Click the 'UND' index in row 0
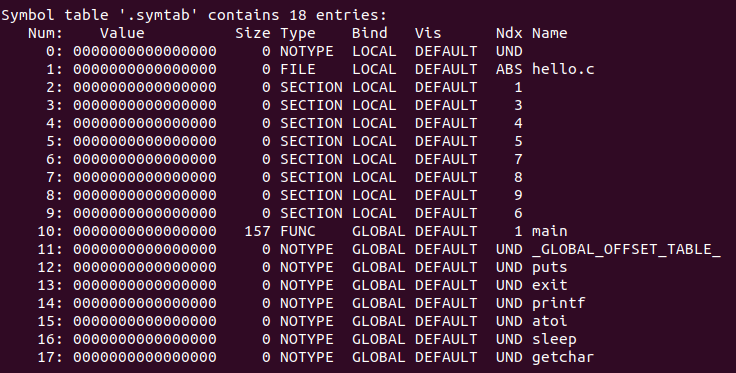 pyautogui.click(x=509, y=52)
